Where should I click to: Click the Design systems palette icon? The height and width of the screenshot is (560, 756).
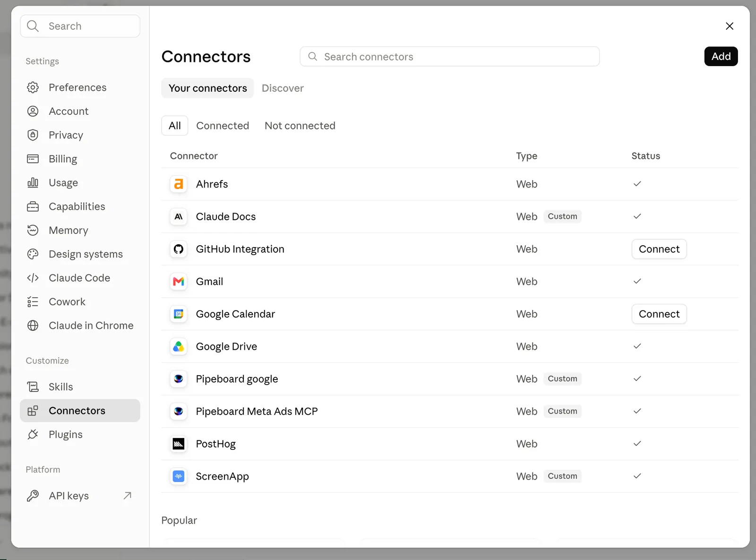(33, 254)
